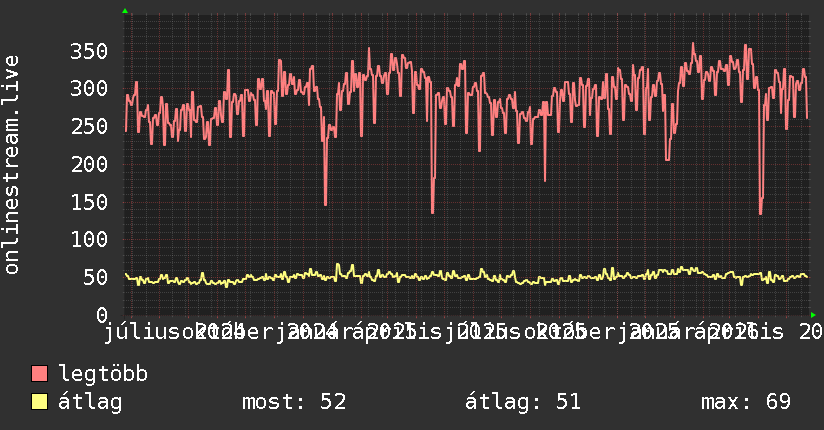Click the green arrow atop y-axis
The height and width of the screenshot is (430, 824).
coord(125,11)
